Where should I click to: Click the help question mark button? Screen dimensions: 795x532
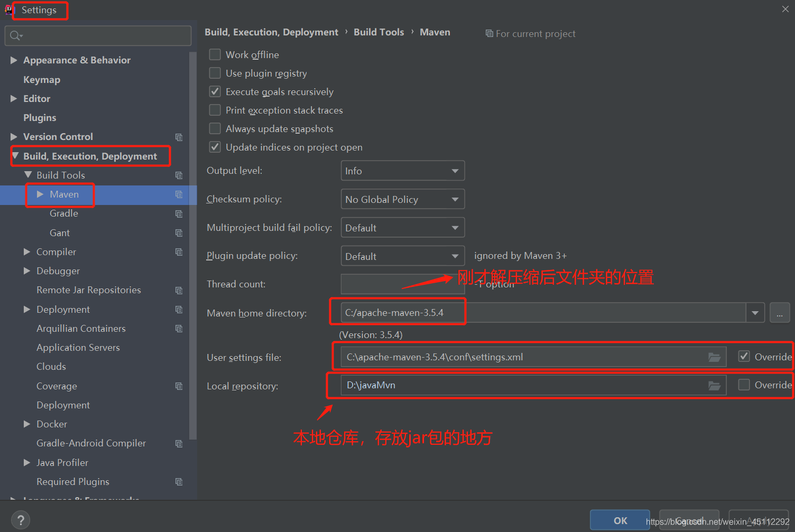(21, 520)
